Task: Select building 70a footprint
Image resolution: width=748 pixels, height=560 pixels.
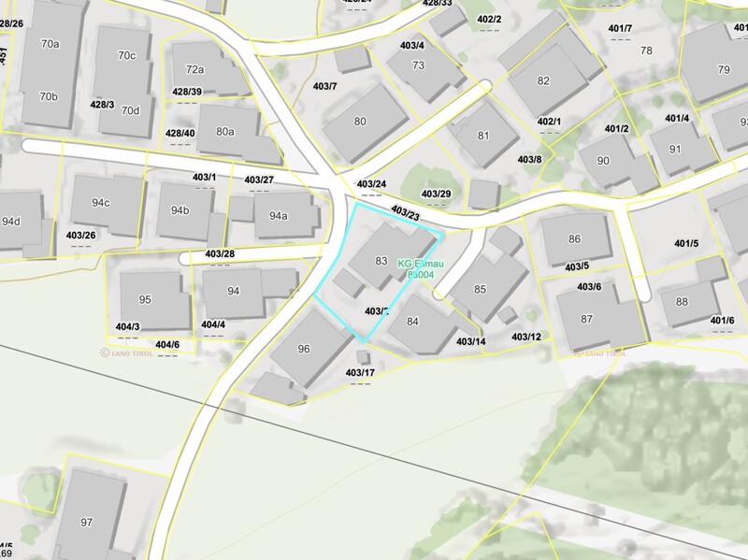Action: pyautogui.click(x=50, y=44)
